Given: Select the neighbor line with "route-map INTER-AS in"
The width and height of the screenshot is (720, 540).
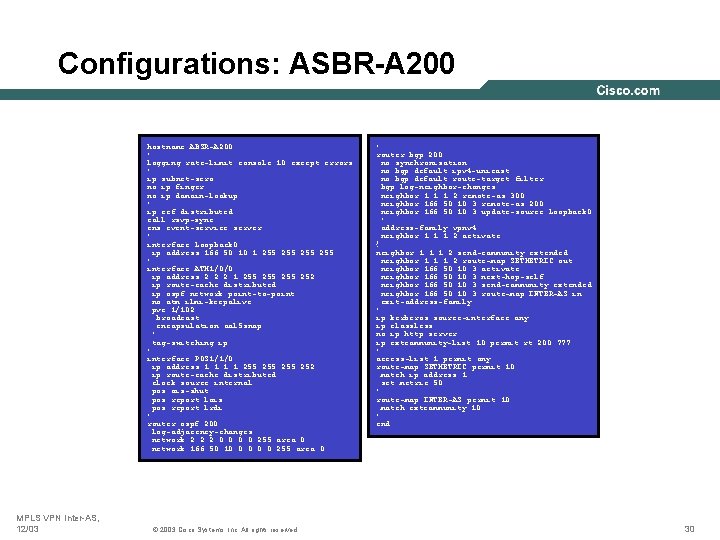Looking at the screenshot, I should tap(481, 293).
